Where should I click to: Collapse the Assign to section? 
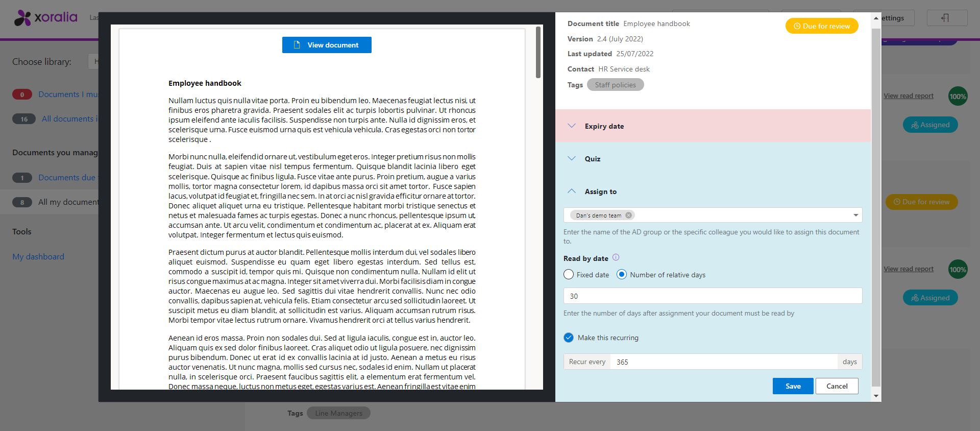click(572, 191)
